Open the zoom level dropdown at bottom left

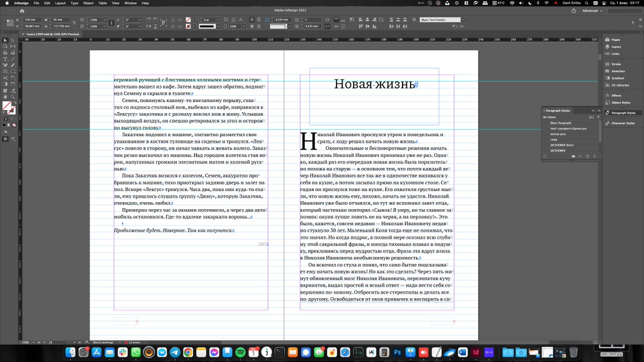coord(33,343)
